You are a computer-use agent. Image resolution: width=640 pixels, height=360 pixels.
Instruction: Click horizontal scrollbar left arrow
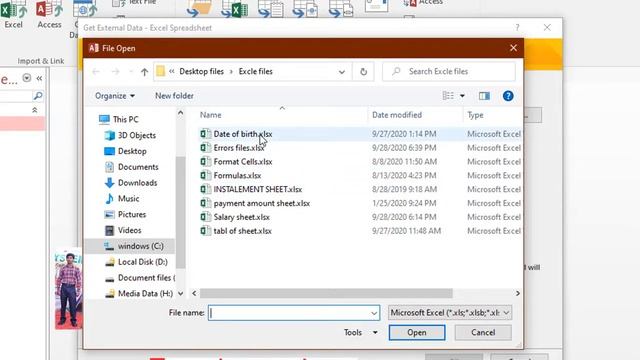coord(194,293)
